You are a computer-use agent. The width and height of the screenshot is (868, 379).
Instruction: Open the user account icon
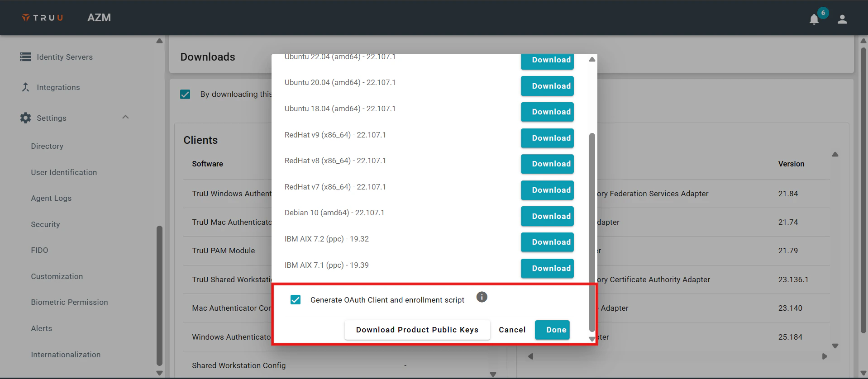click(x=842, y=19)
